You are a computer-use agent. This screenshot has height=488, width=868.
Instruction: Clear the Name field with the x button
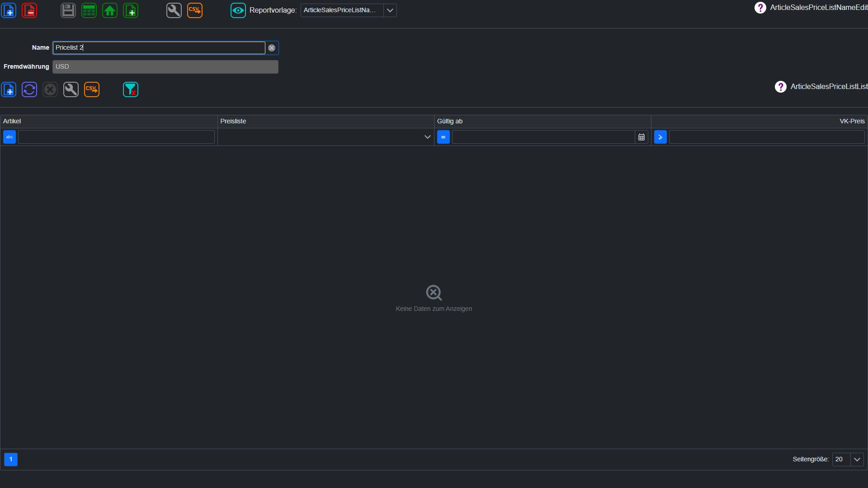[272, 48]
